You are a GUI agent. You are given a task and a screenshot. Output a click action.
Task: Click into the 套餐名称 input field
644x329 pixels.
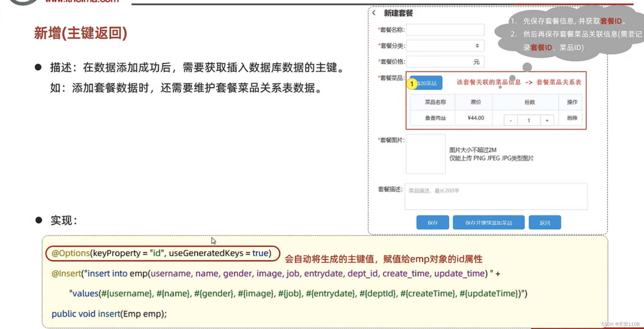click(445, 30)
